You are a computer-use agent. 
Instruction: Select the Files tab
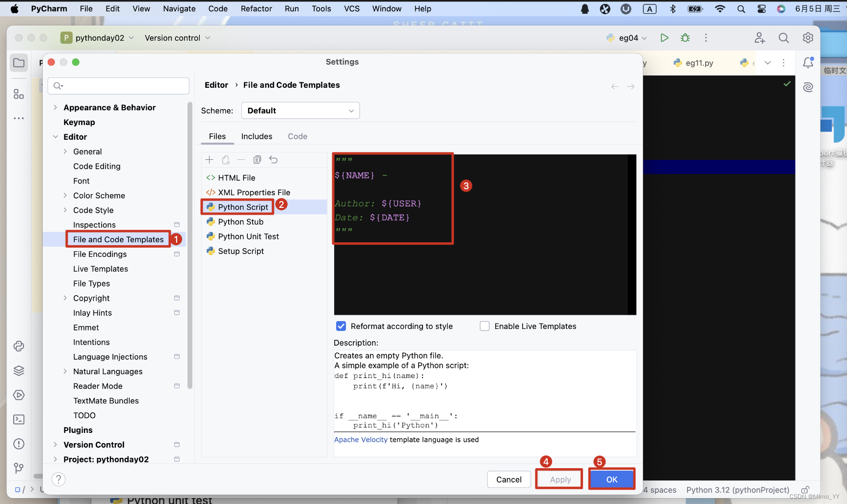pyautogui.click(x=217, y=136)
